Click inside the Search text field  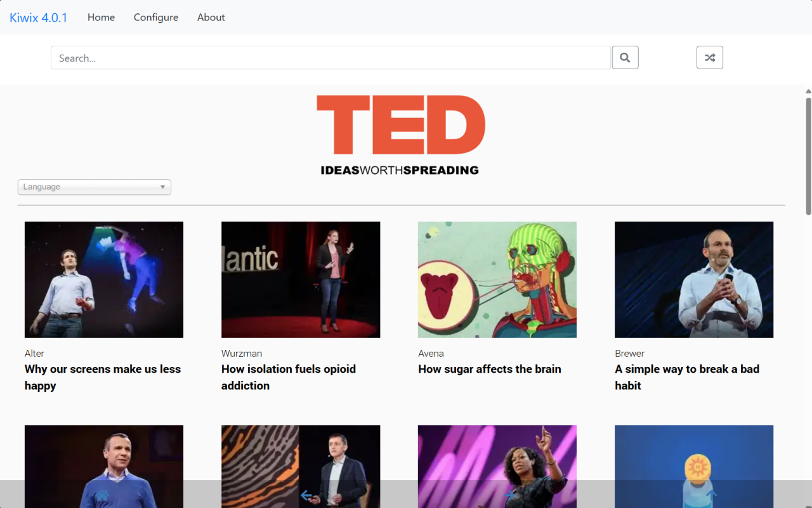330,58
